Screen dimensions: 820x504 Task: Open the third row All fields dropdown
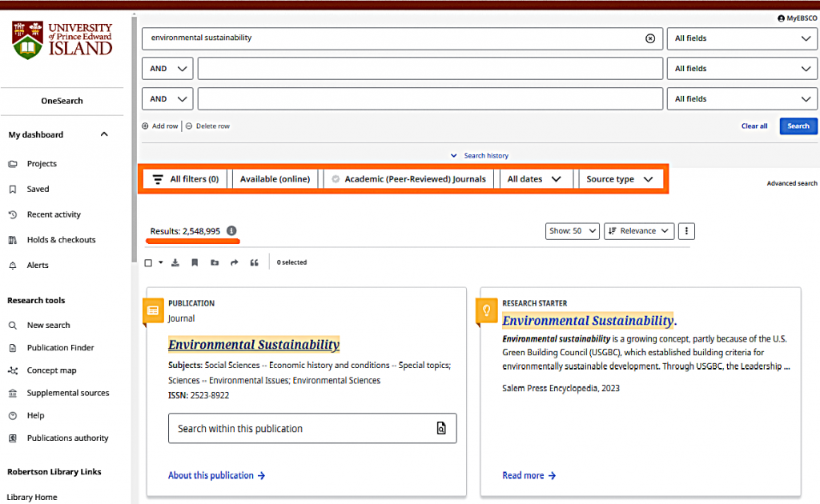coord(742,98)
